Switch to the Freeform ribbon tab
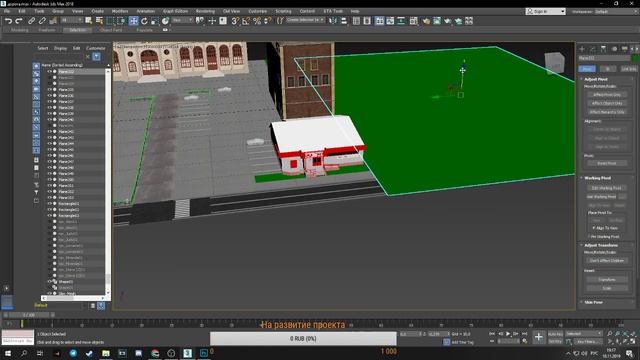Screen dimensions: 640x360 [47, 30]
